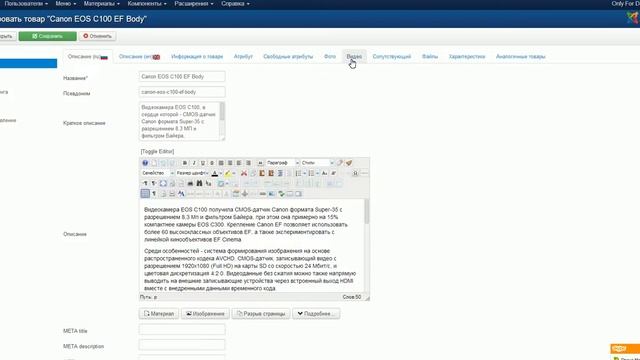Screen dimensions: 640x360
Task: Click the Разрыв страницы button
Action: pyautogui.click(x=261, y=313)
